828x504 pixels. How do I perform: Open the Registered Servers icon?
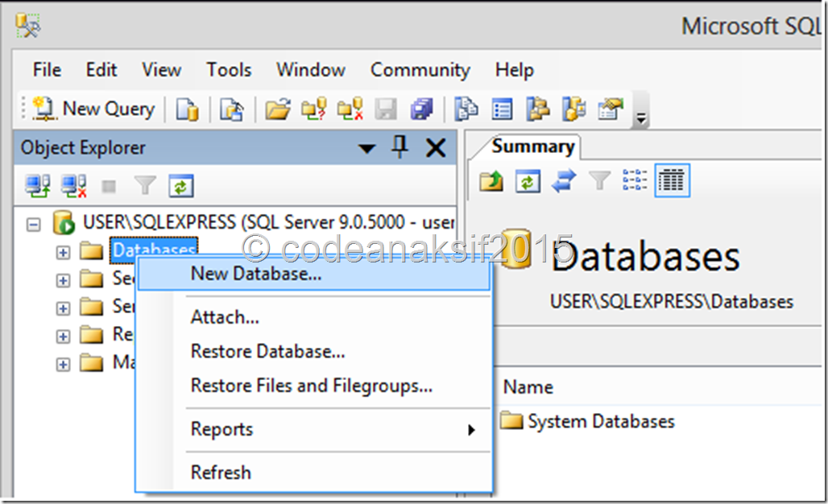(x=466, y=109)
